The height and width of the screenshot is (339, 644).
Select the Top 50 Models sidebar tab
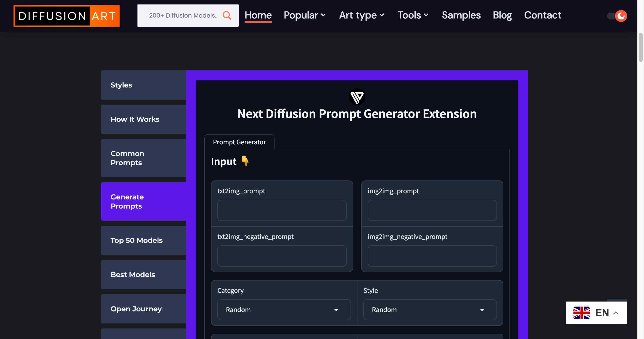coord(143,240)
